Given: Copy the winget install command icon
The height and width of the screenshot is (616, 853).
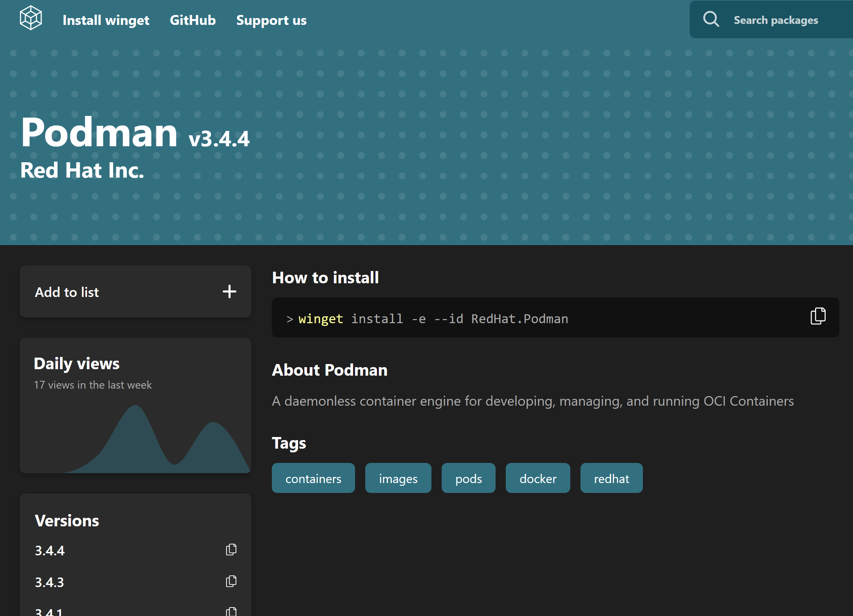Looking at the screenshot, I should click(818, 316).
